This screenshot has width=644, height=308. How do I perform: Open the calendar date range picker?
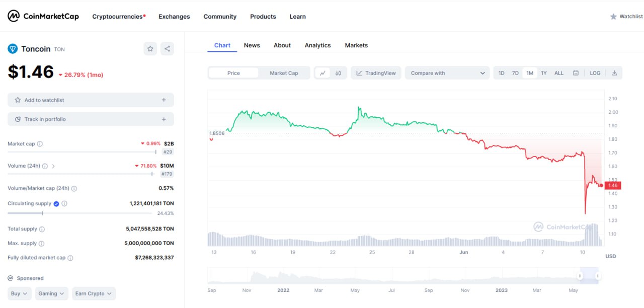[576, 73]
